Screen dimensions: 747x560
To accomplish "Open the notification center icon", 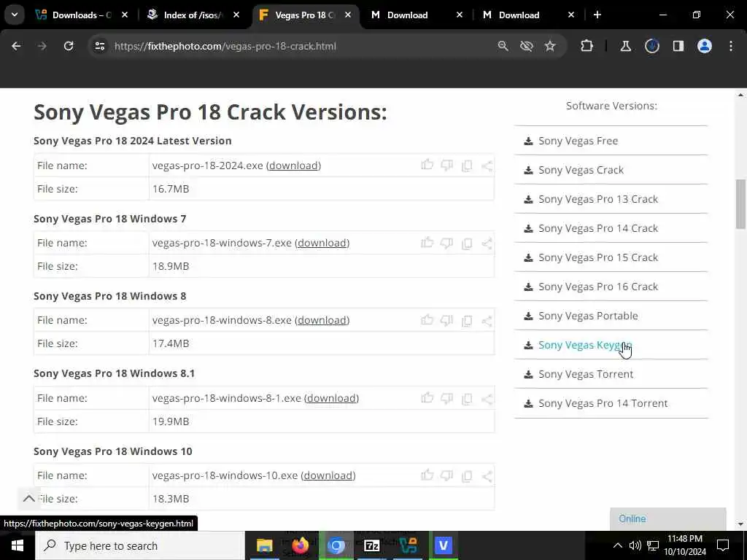I will 723,545.
